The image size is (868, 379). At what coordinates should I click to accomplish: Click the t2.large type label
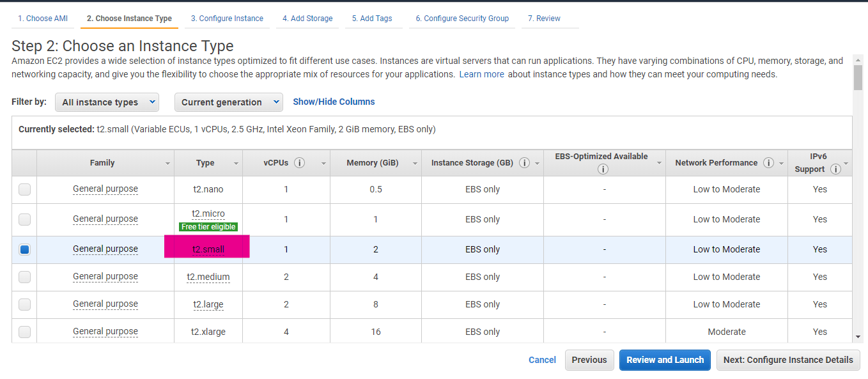208,304
